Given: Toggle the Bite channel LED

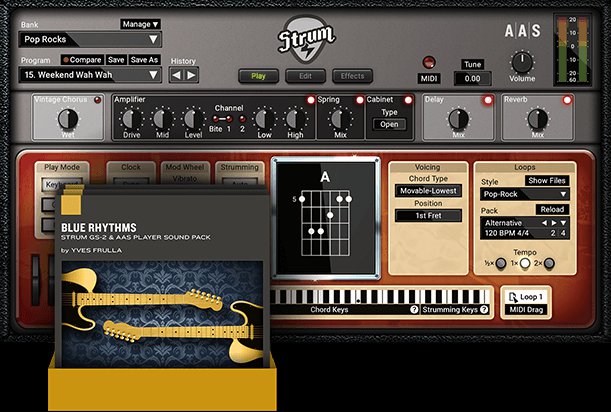Looking at the screenshot, I should (215, 119).
